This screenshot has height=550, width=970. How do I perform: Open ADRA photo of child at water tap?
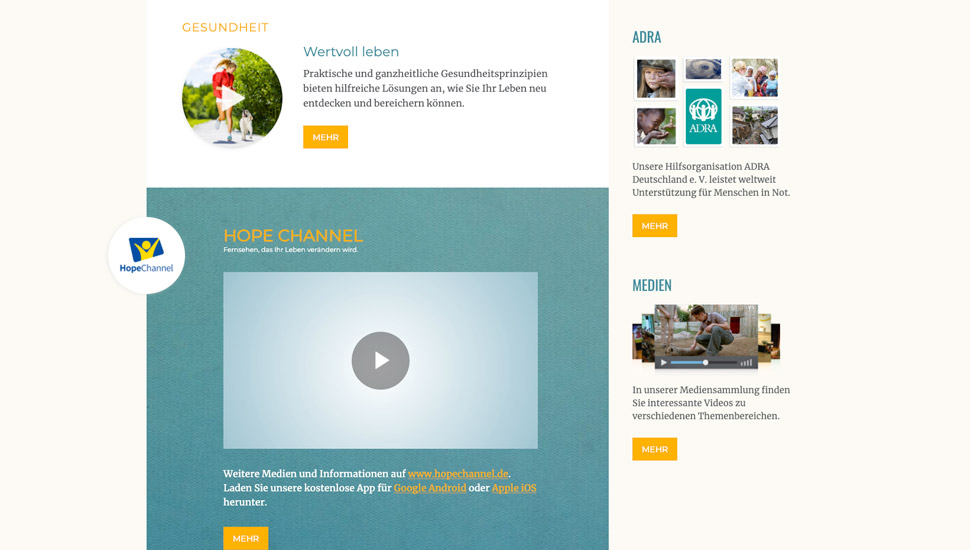(656, 126)
